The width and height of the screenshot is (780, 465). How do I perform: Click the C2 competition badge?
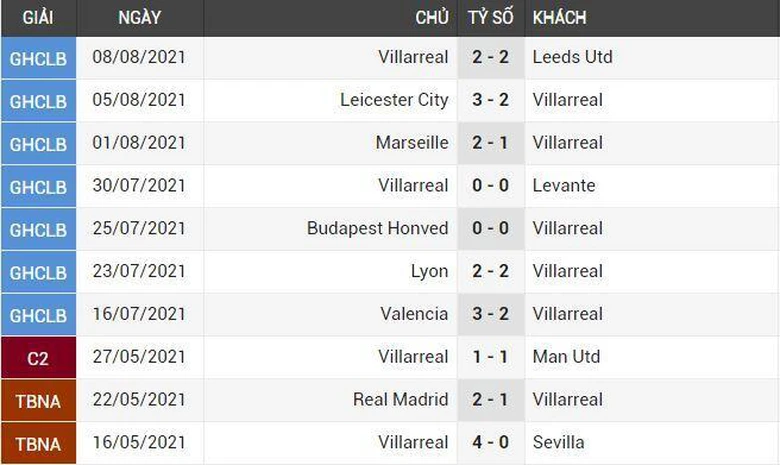tap(38, 357)
